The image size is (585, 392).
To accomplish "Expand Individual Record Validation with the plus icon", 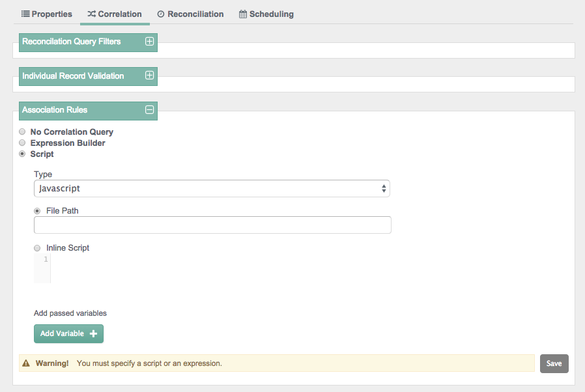I will click(149, 76).
